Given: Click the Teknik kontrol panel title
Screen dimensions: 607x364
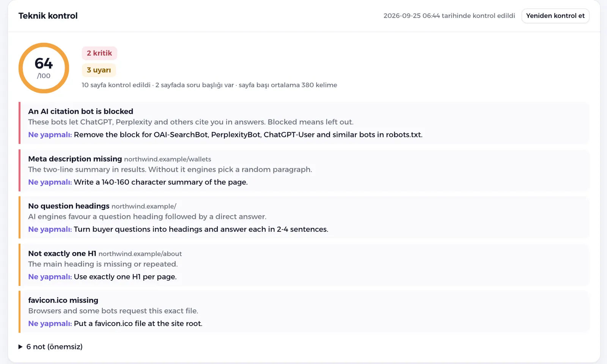Looking at the screenshot, I should pyautogui.click(x=48, y=16).
